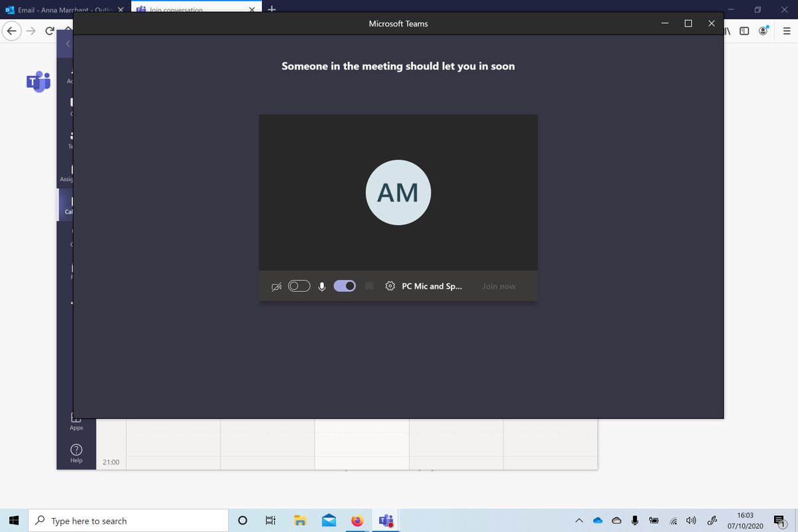Open PC Mic and Speakers audio settings
This screenshot has width=798, height=532.
pos(432,286)
